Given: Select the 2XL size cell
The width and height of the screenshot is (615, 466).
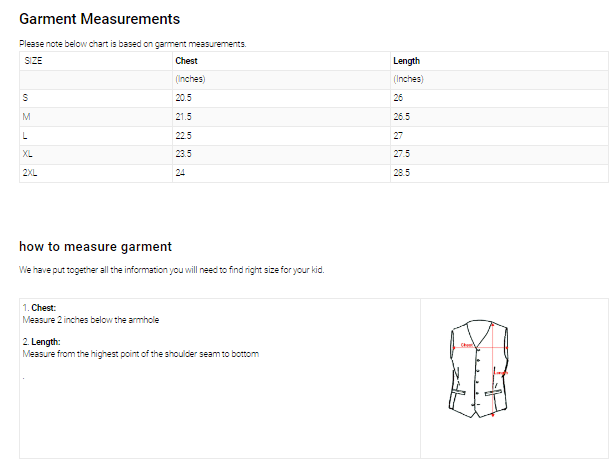Looking at the screenshot, I should pyautogui.click(x=30, y=172).
